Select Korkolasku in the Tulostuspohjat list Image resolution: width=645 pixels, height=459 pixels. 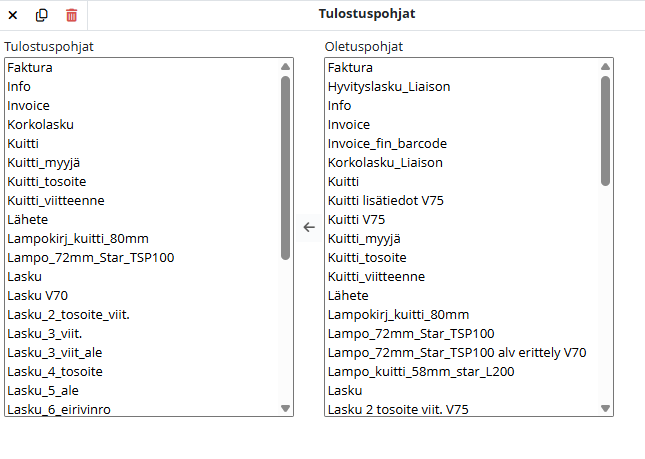coord(40,125)
